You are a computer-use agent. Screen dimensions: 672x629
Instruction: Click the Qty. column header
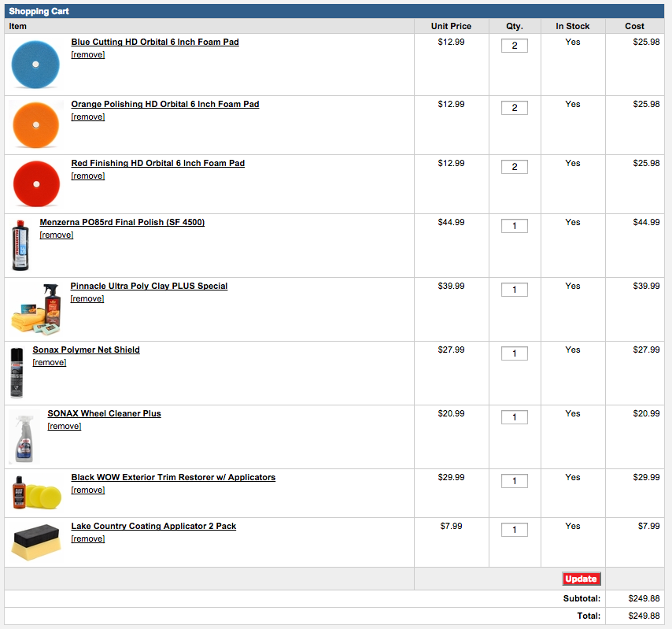coord(515,27)
